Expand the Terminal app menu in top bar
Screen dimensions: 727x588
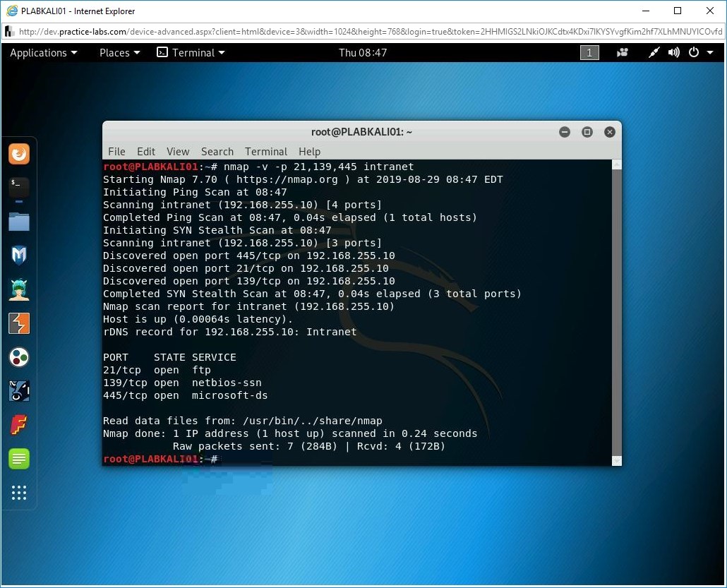(191, 53)
